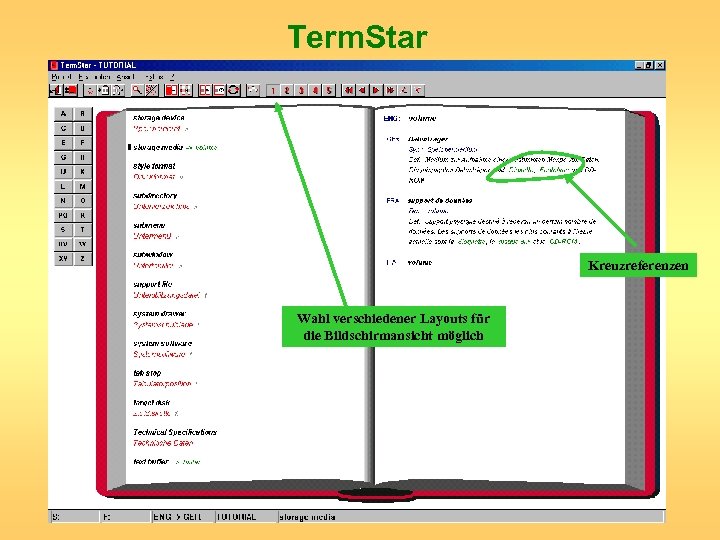720x540 pixels.
Task: Click the 'ENG: volume' headword on right page
Action: tap(410, 118)
